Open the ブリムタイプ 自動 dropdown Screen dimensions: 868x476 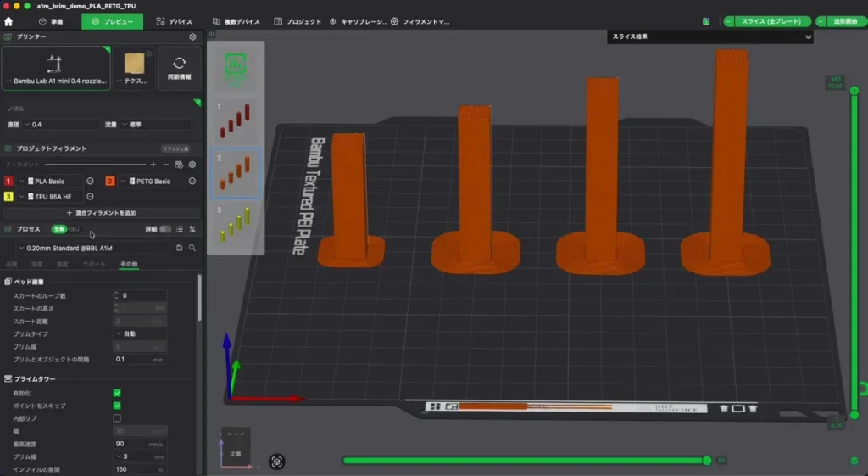pos(140,333)
